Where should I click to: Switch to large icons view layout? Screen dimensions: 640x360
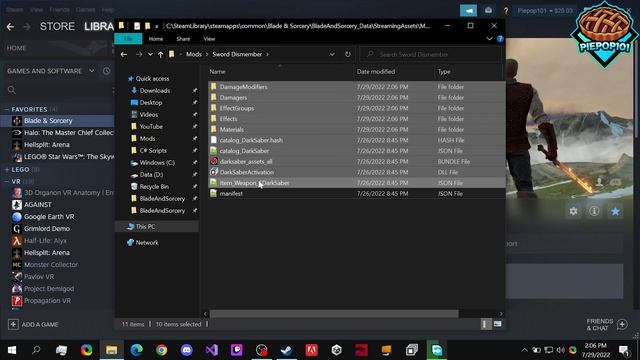(x=497, y=324)
